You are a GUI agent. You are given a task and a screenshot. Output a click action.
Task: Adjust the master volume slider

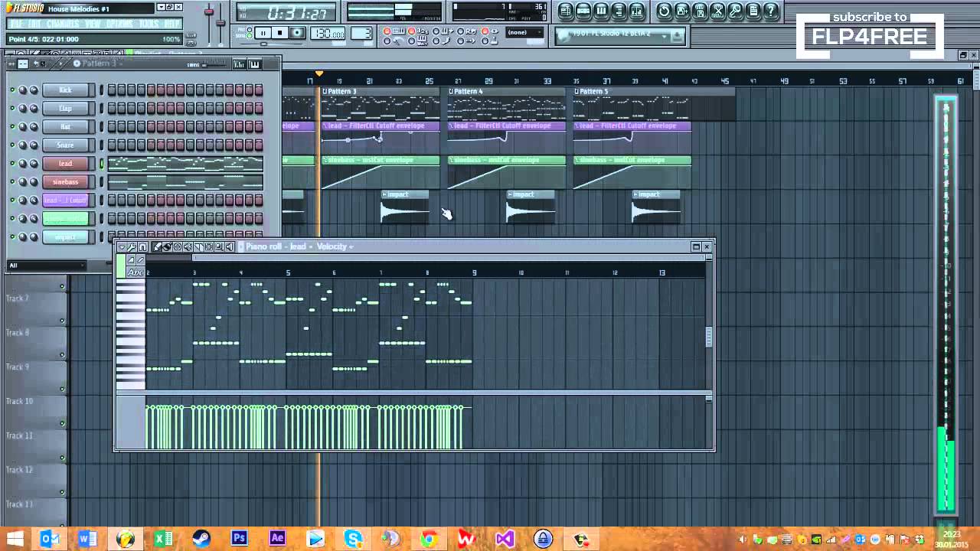click(x=209, y=12)
